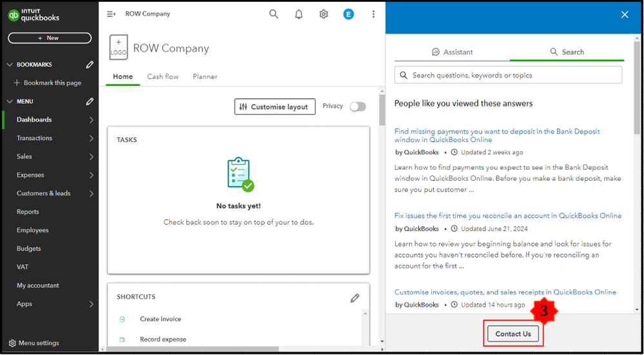644x355 pixels.
Task: Expand the Sales submenu arrow
Action: click(x=91, y=157)
